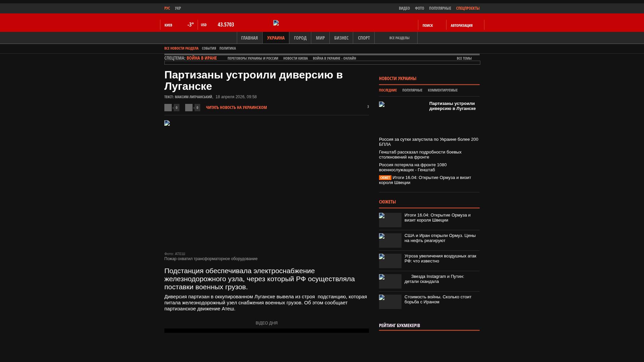Go to the Бизнес section

[341, 38]
